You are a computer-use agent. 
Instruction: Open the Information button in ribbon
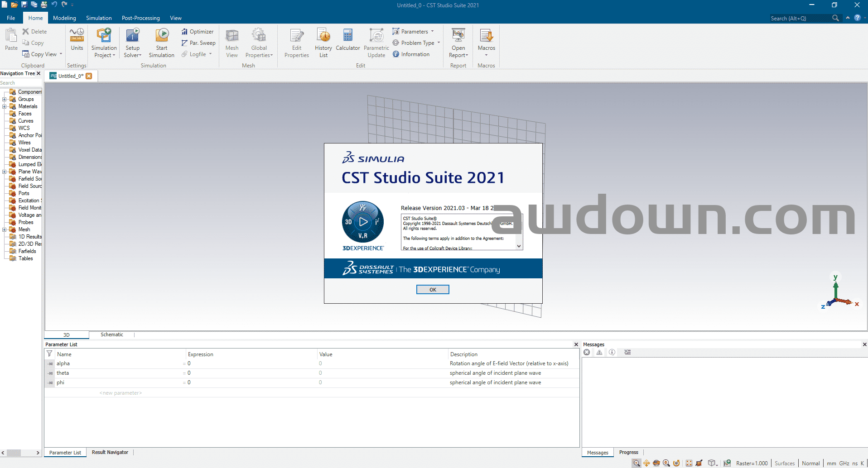click(x=411, y=54)
